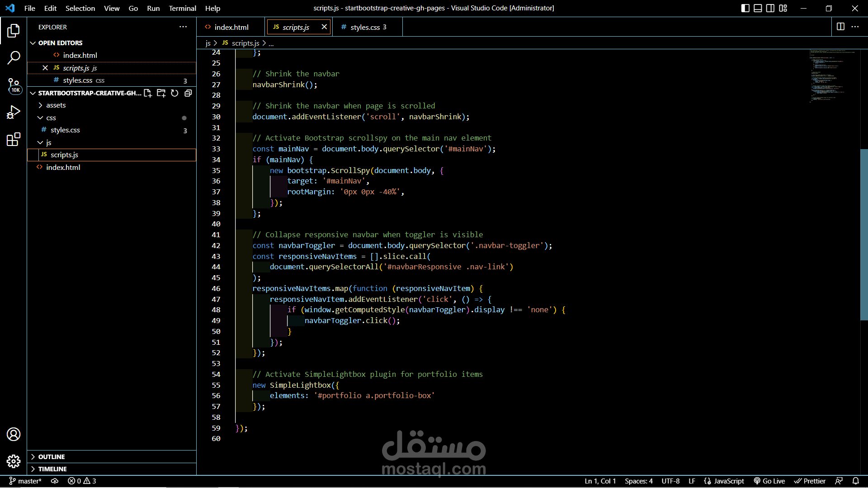The height and width of the screenshot is (488, 868).
Task: Expand the Outline section
Action: pyautogui.click(x=112, y=457)
